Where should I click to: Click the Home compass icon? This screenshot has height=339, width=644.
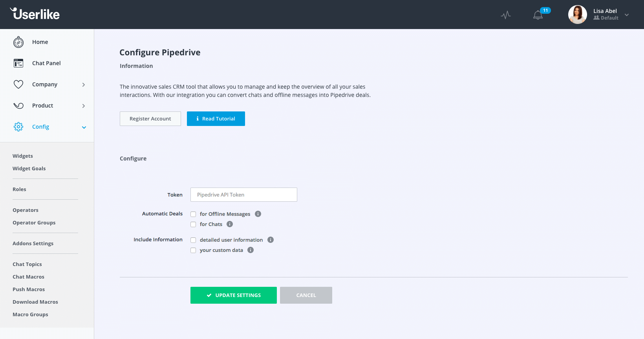coord(18,42)
